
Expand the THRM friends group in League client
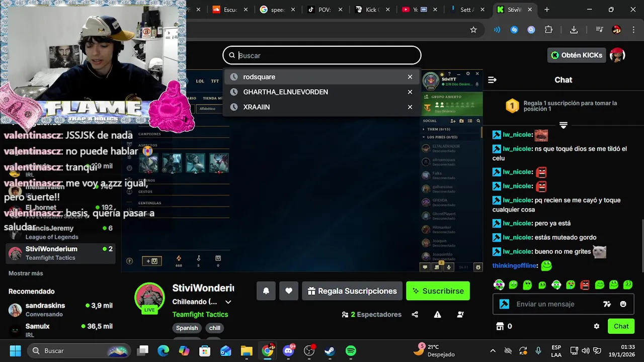[424, 129]
